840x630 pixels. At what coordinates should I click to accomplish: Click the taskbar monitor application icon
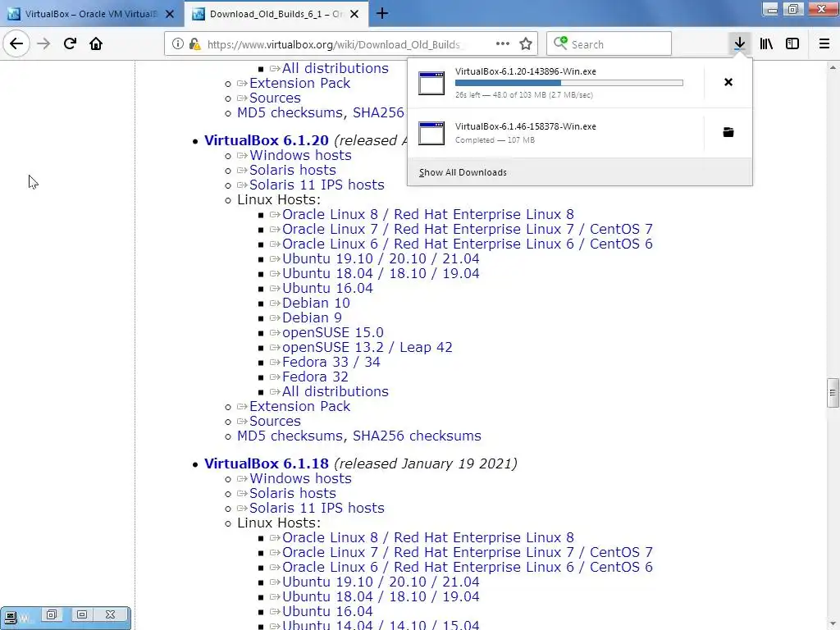[x=11, y=617]
